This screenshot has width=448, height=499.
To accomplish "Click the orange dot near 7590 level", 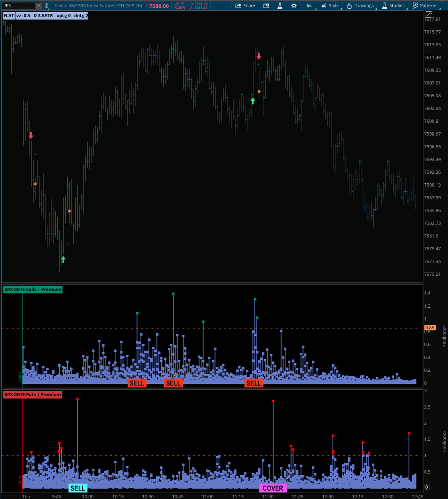I will [x=35, y=184].
